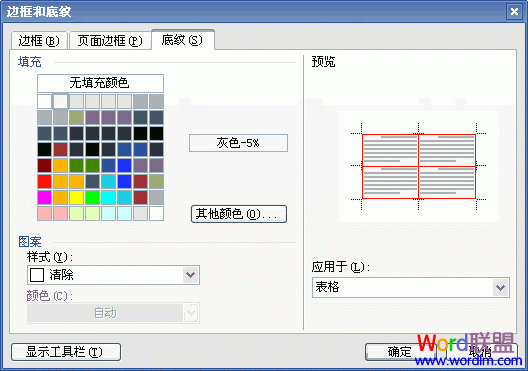Open the 其他颜色(O)... color dialog
This screenshot has height=371, width=528.
click(x=239, y=214)
